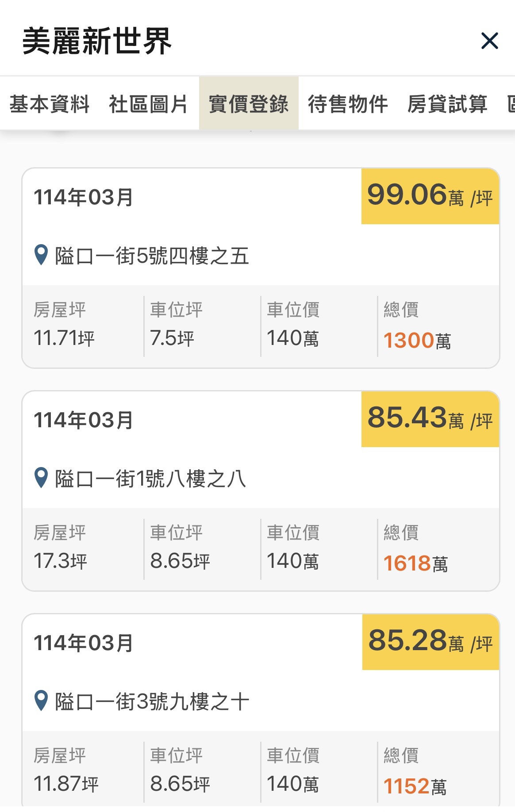
Task: Select the 1618萬 total price
Action: [x=415, y=563]
